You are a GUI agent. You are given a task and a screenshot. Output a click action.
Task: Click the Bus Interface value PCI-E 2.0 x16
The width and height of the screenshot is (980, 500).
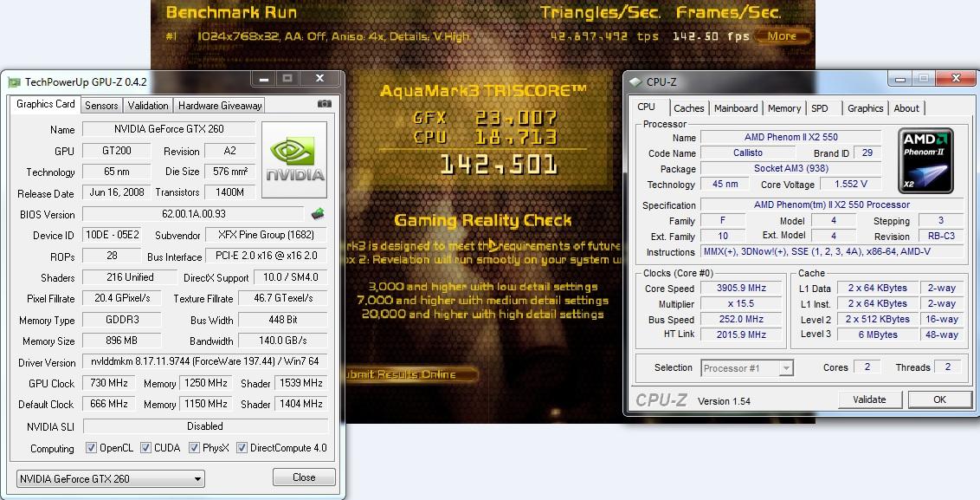tap(267, 256)
